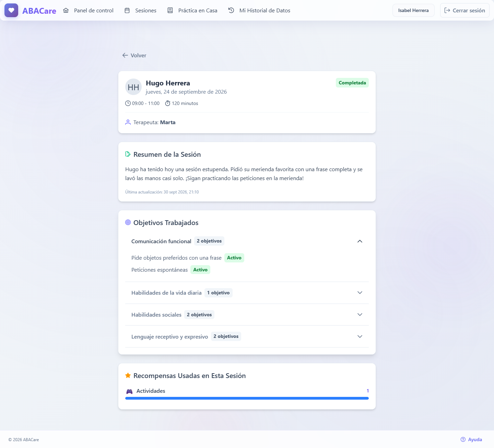The height and width of the screenshot is (448, 494).
Task: Go back using the Volver link
Action: click(134, 55)
